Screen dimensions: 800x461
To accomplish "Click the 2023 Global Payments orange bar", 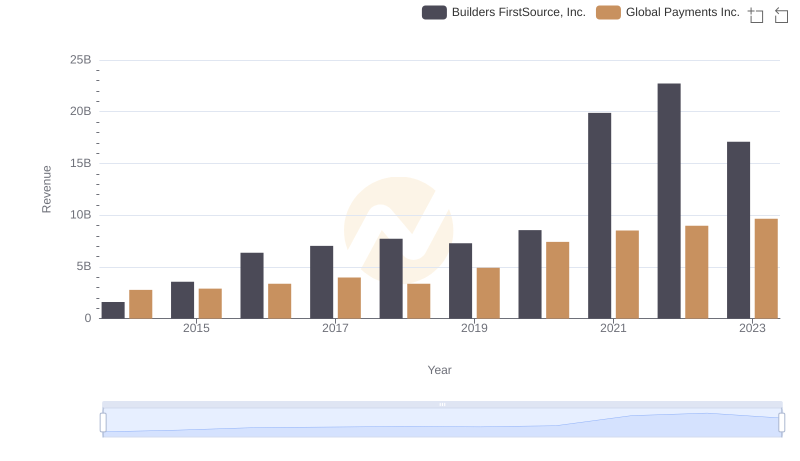I will (x=766, y=269).
